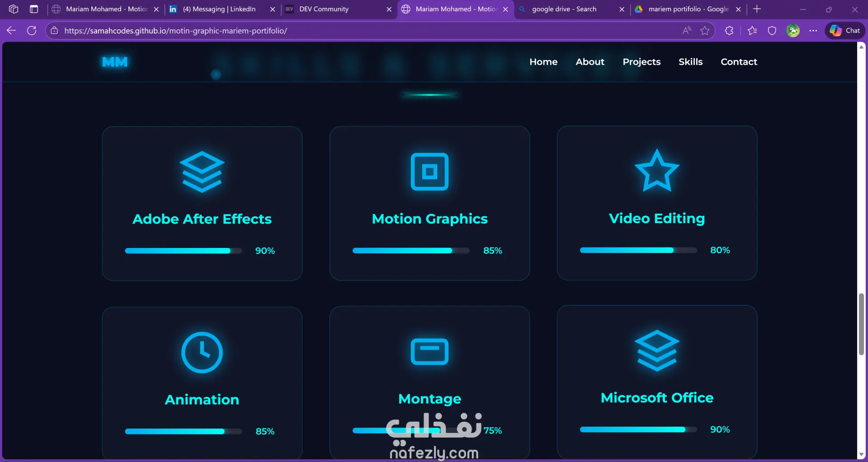This screenshot has height=462, width=868.
Task: Click the Video Editing star icon
Action: [x=657, y=171]
